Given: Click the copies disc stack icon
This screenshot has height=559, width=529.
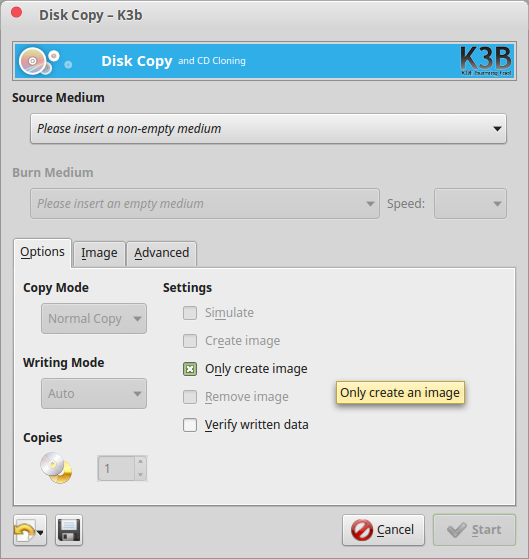Looking at the screenshot, I should (x=56, y=468).
